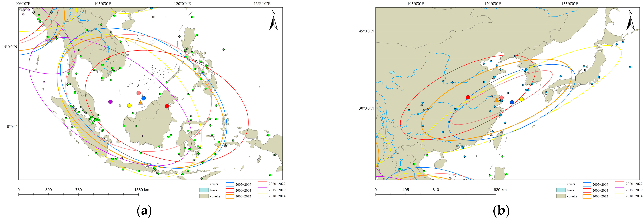This screenshot has height=220, width=644.
Task: Click the country legend swatch in map (b)
Action: (x=561, y=196)
